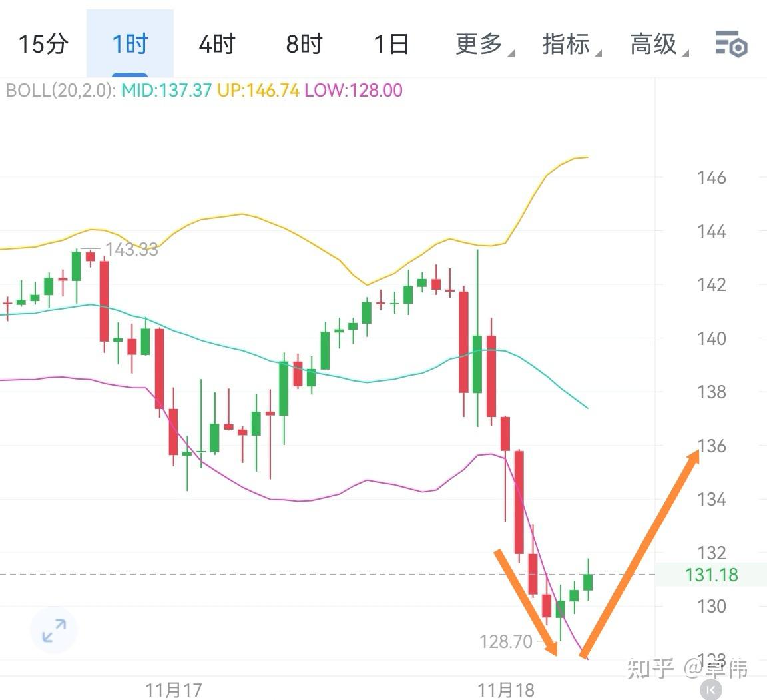Screen dimensions: 767x700
Task: Click the fullscreen expand icon on the chart
Action: pos(53,630)
